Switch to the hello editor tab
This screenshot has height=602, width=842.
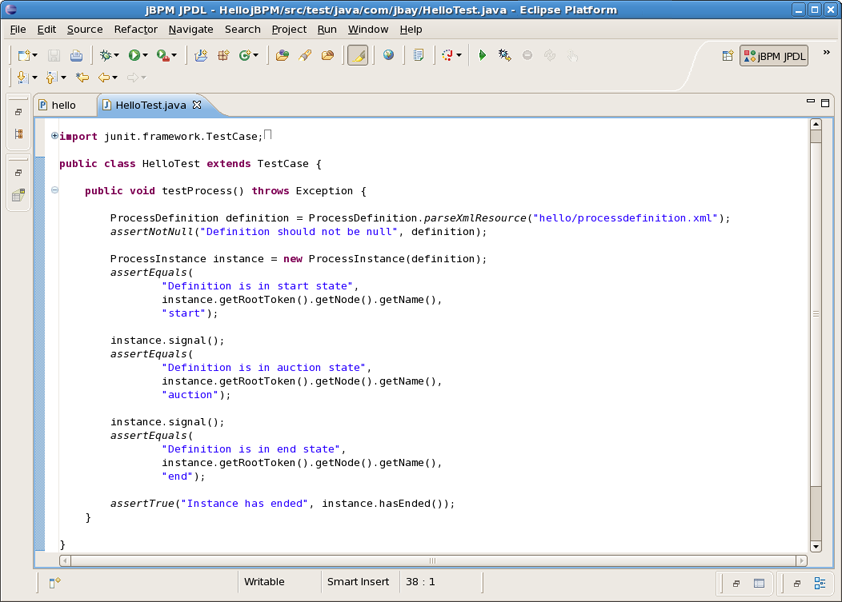[63, 105]
